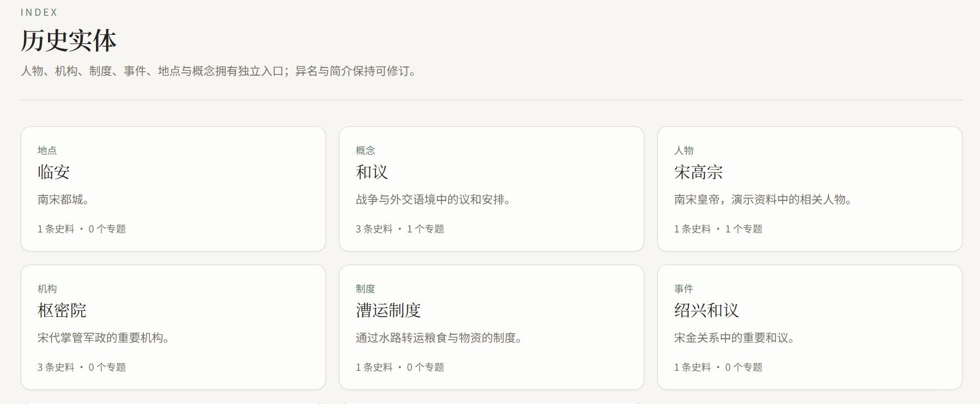Open the 临安 entity card
The height and width of the screenshot is (404, 980).
(x=173, y=189)
